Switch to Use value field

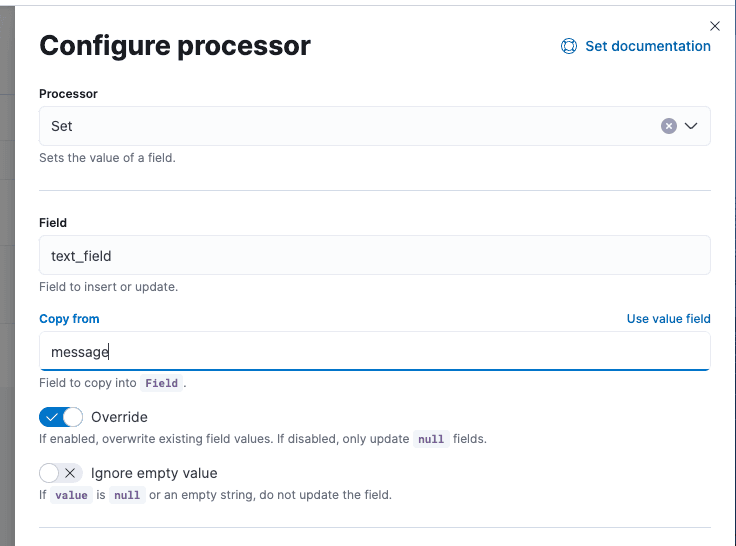[668, 319]
